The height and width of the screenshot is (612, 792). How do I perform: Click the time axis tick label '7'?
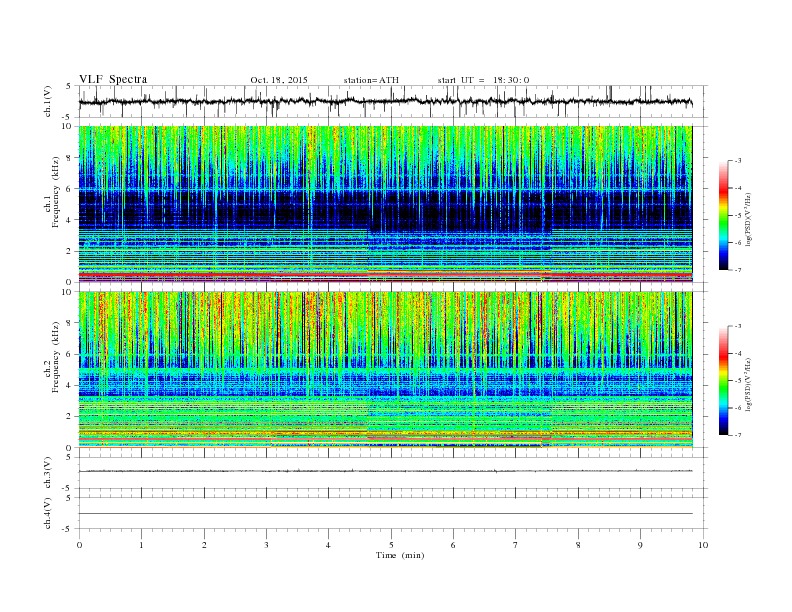click(x=516, y=545)
